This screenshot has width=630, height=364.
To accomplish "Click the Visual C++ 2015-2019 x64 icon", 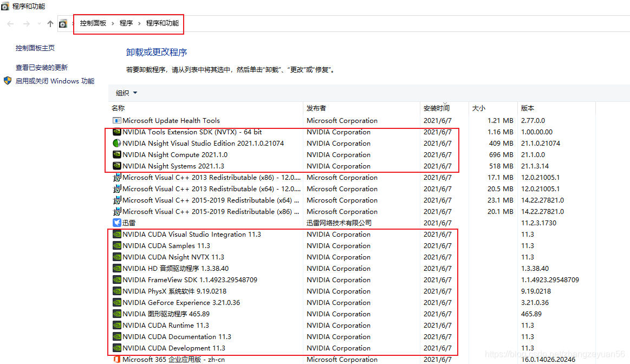I will (117, 200).
